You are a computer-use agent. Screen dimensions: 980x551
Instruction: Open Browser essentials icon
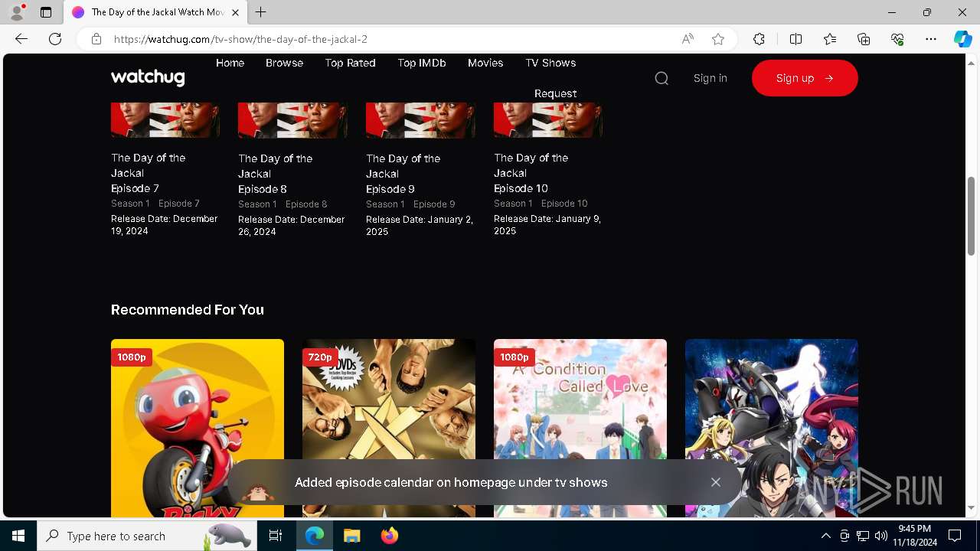pyautogui.click(x=897, y=39)
